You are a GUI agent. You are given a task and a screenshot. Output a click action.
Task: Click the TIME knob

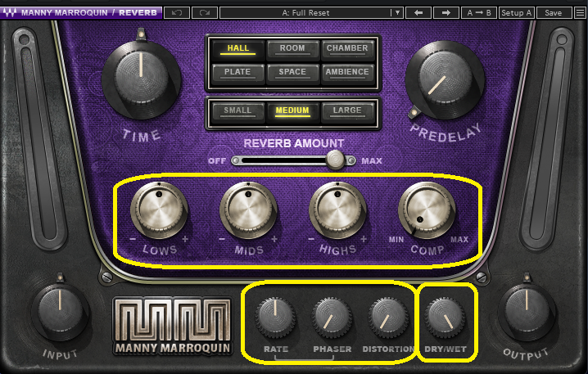pyautogui.click(x=142, y=79)
